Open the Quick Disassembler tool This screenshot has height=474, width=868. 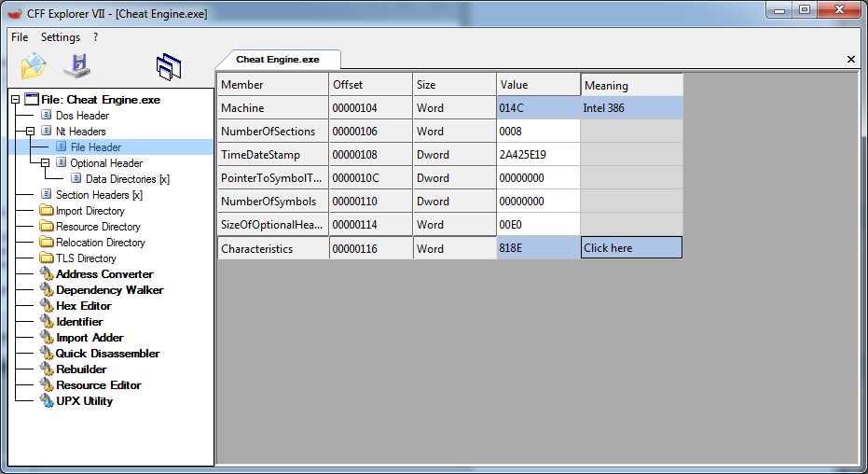(x=108, y=354)
